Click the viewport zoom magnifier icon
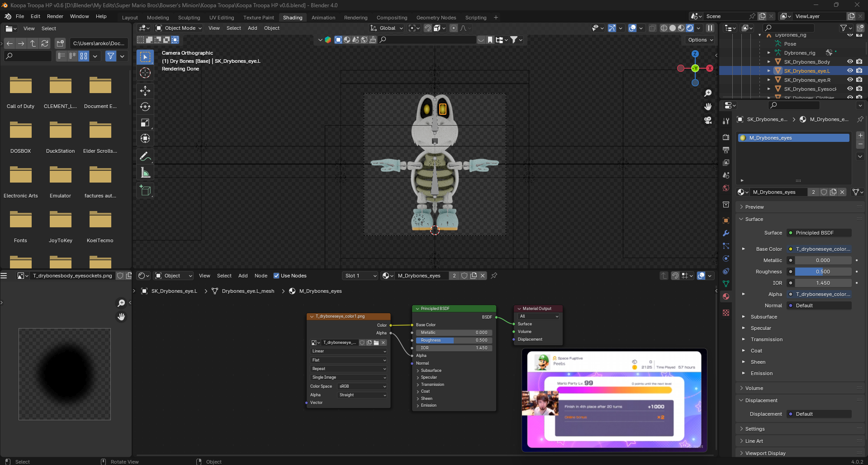 click(708, 93)
